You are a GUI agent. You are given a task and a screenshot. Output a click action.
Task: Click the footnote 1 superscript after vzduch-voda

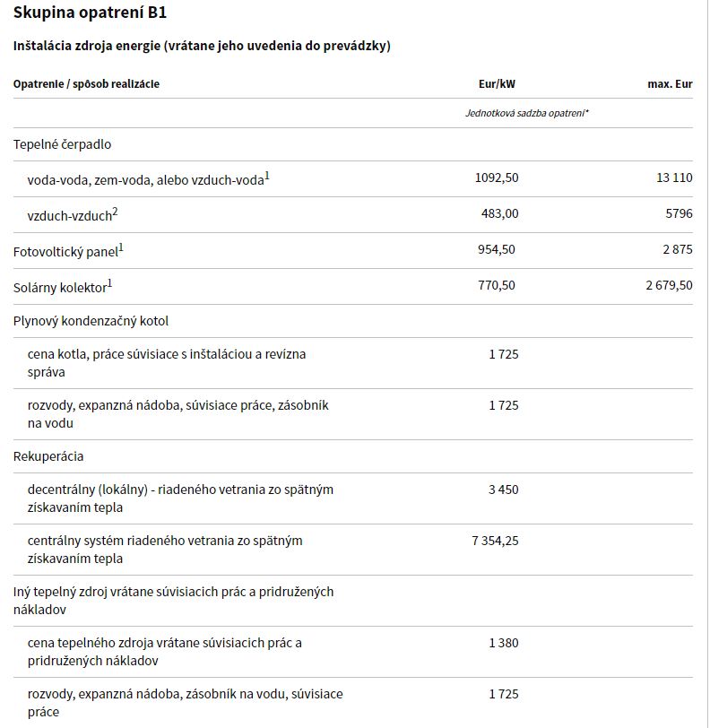click(267, 177)
